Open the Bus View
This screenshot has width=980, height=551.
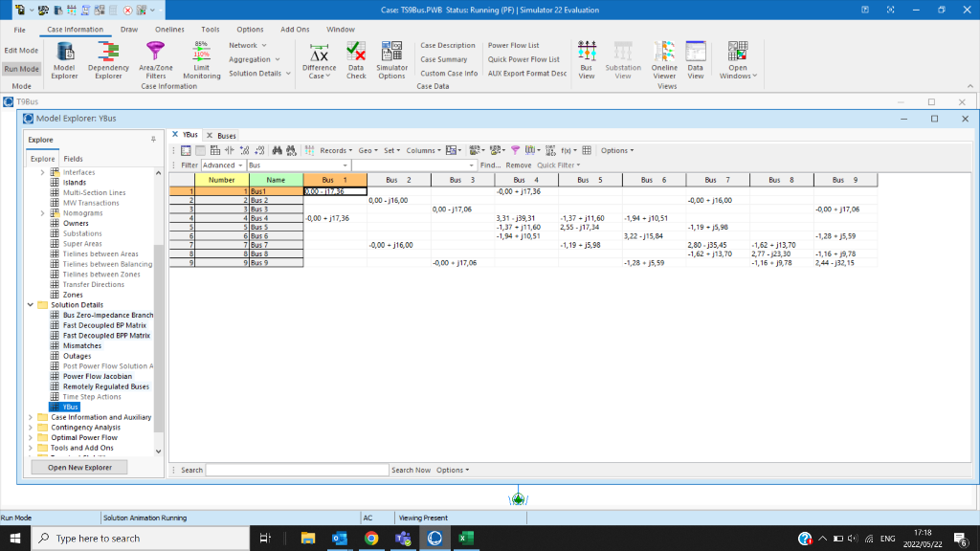pos(587,60)
